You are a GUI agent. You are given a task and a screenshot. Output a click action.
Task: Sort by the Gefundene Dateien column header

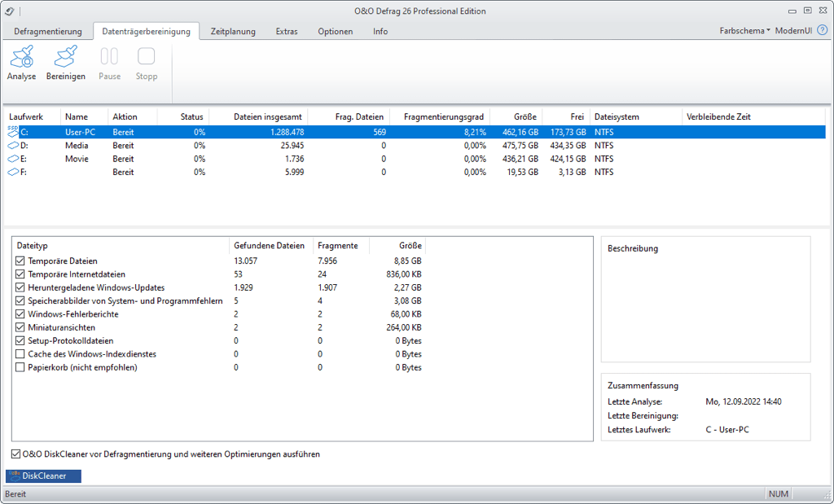click(271, 246)
